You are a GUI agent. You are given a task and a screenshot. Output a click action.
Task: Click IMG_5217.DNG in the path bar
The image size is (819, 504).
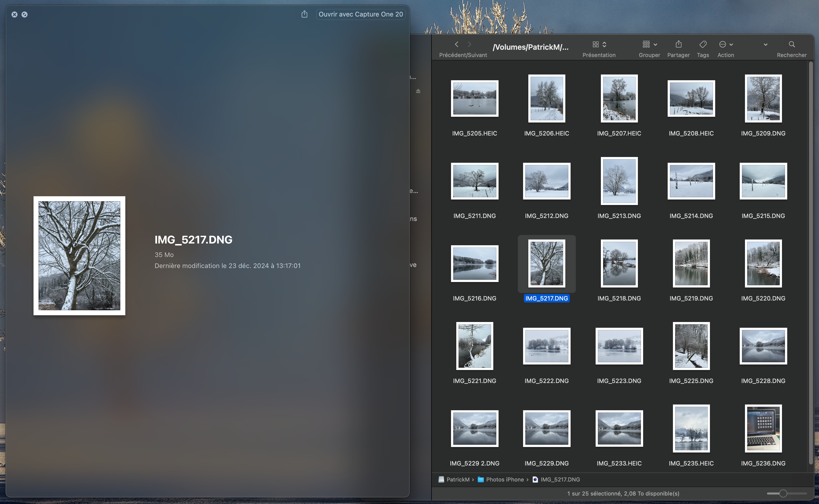556,479
